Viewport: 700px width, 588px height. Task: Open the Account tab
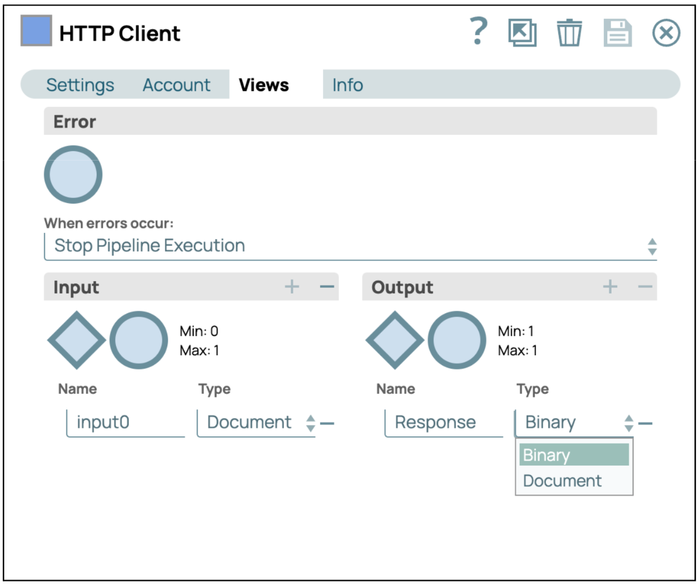[176, 85]
